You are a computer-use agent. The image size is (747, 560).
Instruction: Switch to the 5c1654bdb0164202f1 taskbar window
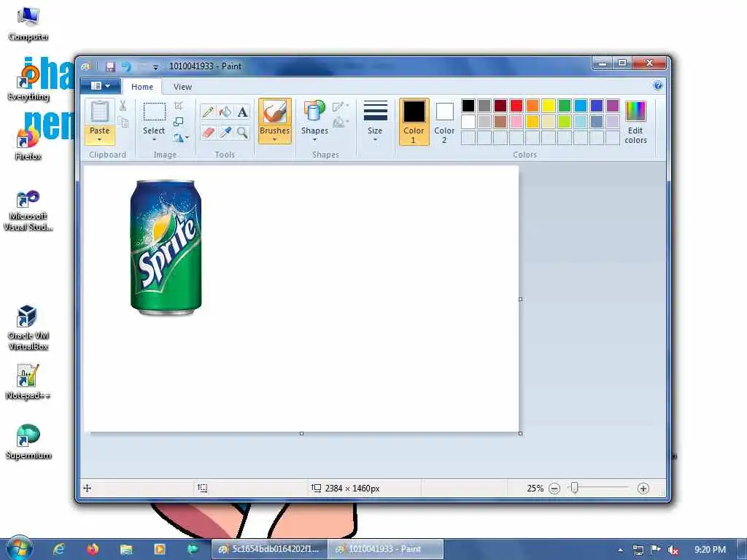coord(270,549)
